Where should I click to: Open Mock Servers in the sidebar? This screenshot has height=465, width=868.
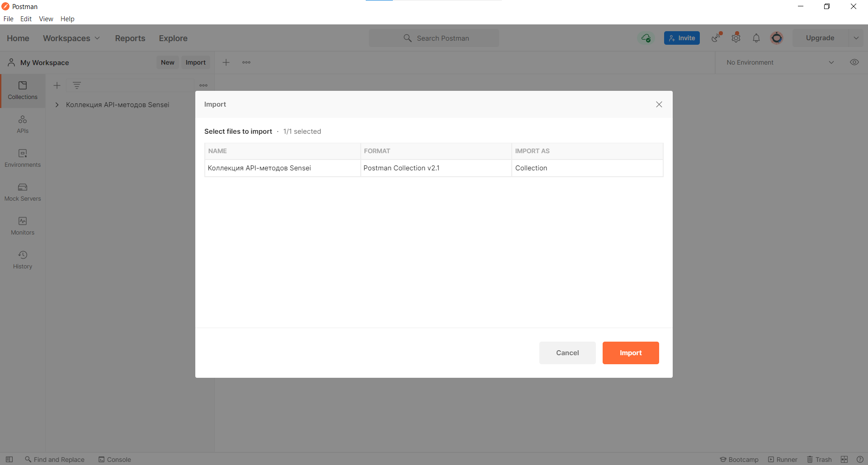(23, 193)
